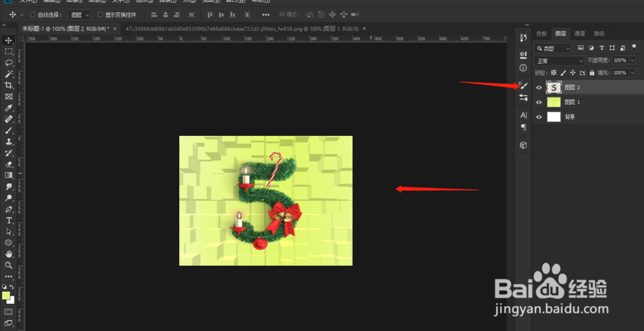
Task: Switch to the j0fdns_fw658.png document tab
Action: pos(242,29)
